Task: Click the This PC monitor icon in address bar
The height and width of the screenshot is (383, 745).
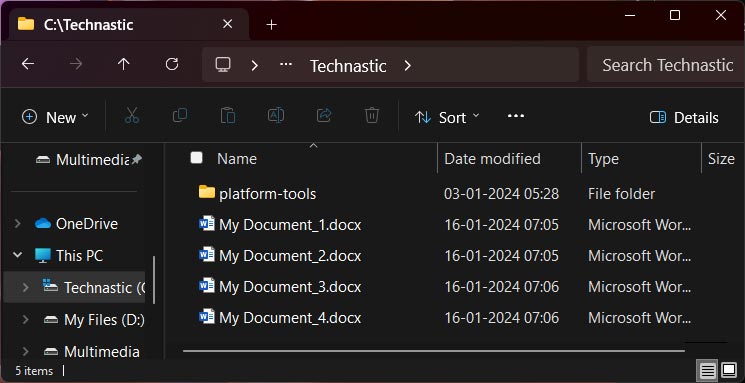Action: [223, 65]
